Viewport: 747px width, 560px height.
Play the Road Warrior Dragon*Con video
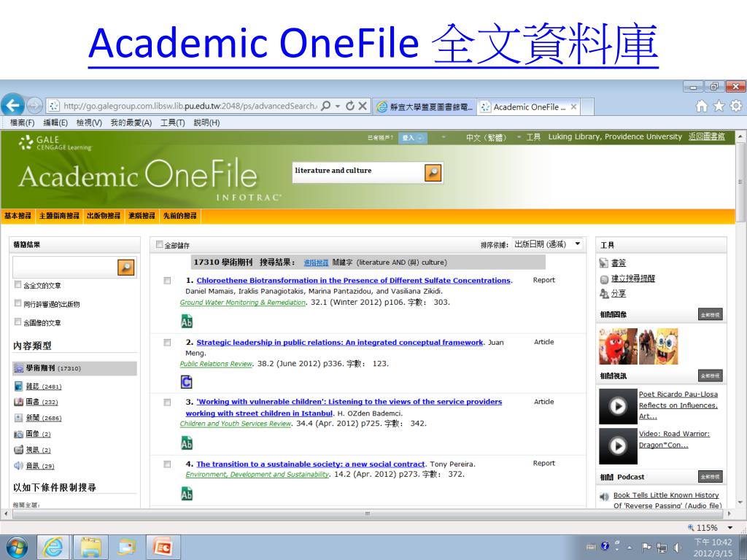tap(618, 446)
